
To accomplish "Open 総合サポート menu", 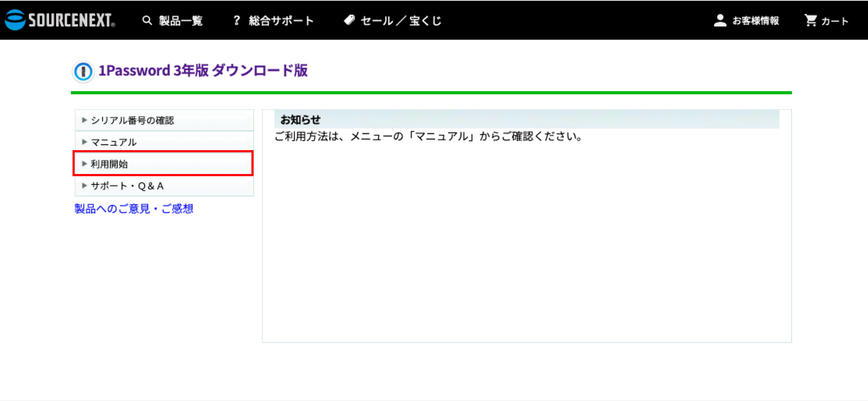I will tap(281, 21).
